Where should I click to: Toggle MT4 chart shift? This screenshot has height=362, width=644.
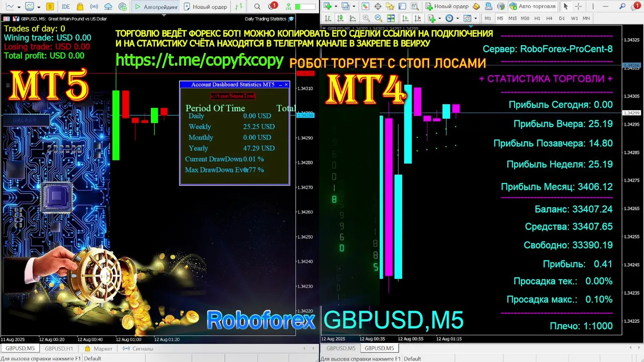418,18
